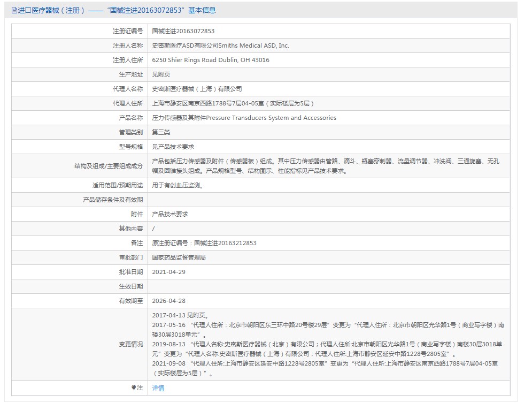Click the 生产地址 label cell
Viewport: 532px width, 410px height.
click(x=80, y=74)
